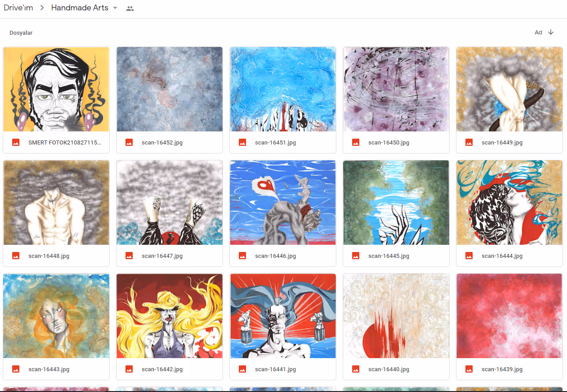Click the shared folder people icon
The height and width of the screenshot is (392, 567).
pyautogui.click(x=130, y=8)
